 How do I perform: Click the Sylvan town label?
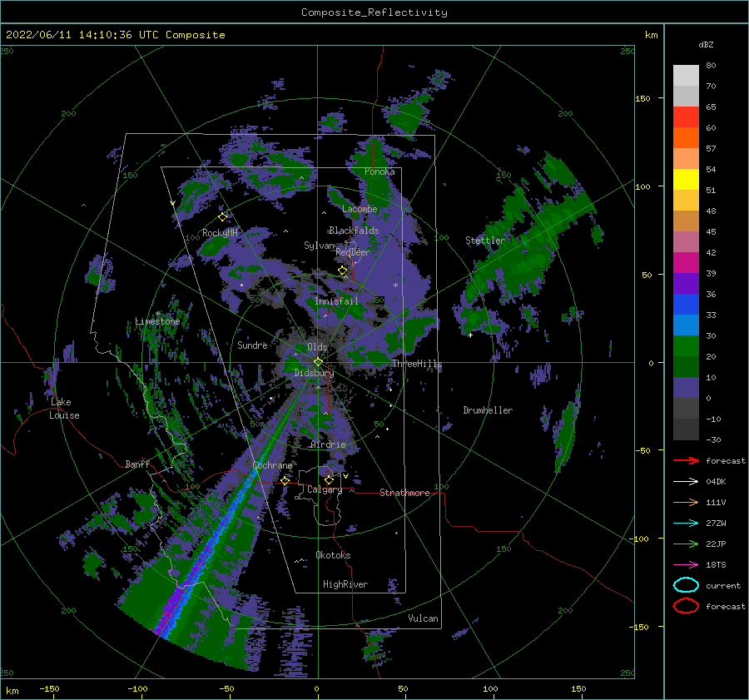coord(319,246)
